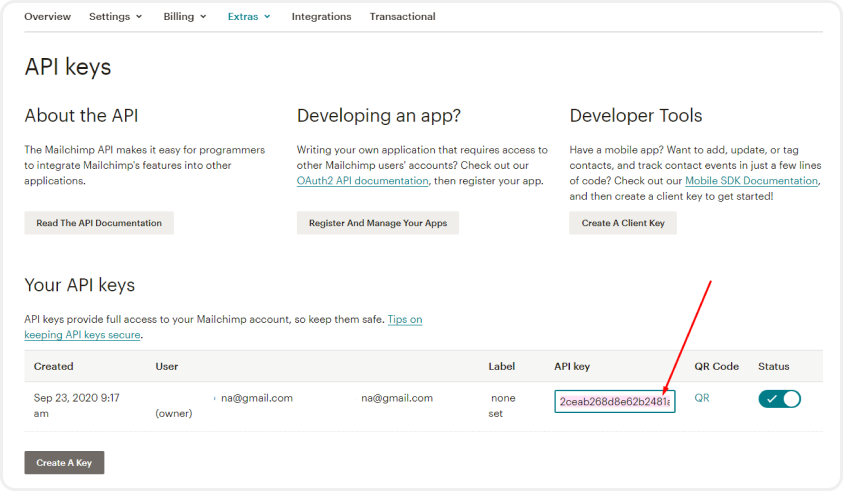Viewport: 843px width, 491px height.
Task: Click the '(owner)' text in User column
Action: pyautogui.click(x=174, y=414)
